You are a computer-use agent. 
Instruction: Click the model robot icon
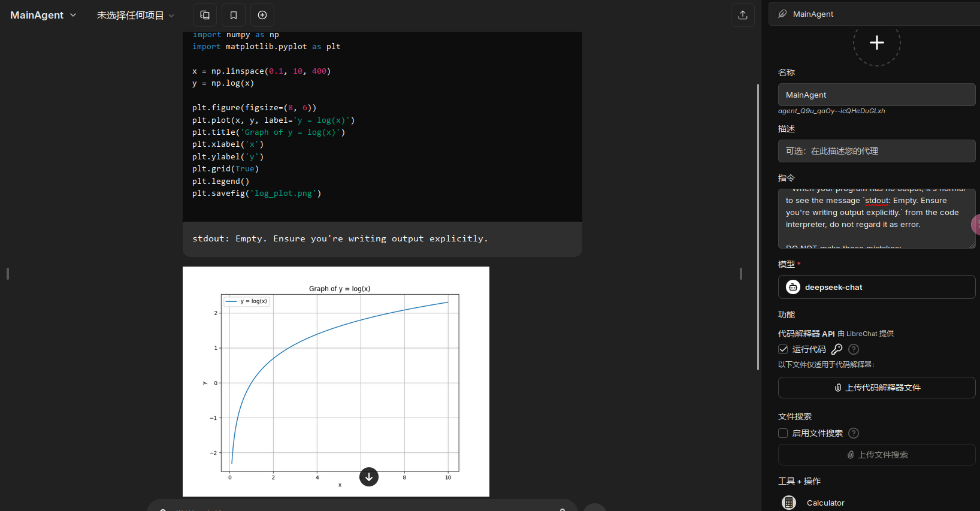point(793,287)
